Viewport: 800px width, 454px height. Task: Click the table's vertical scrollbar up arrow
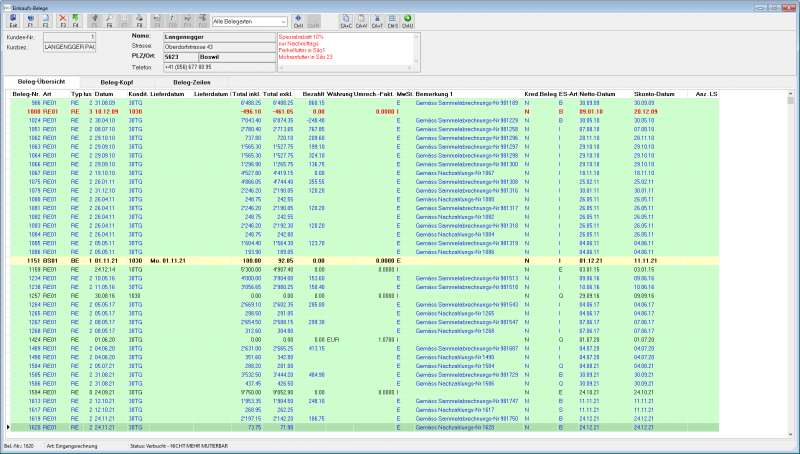[791, 94]
